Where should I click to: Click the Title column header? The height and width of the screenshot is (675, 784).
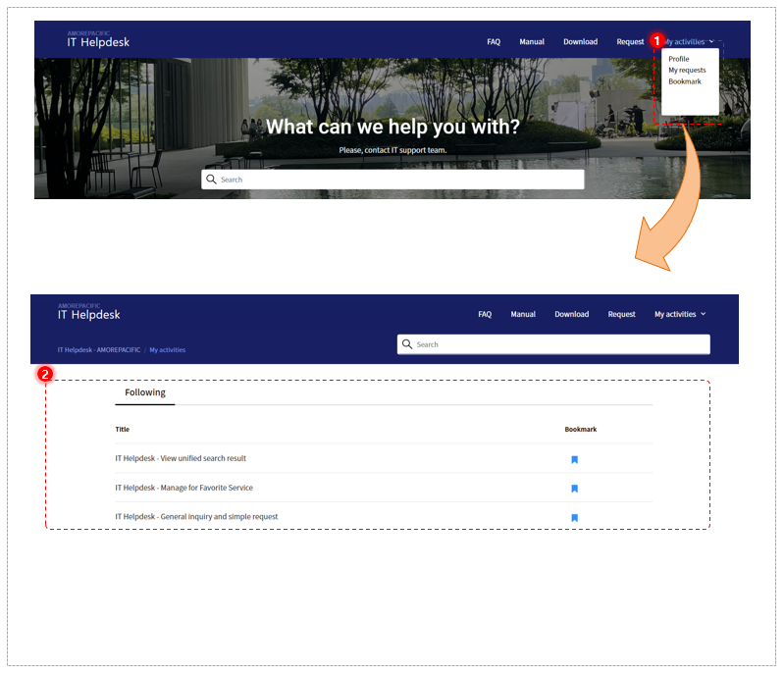(x=122, y=430)
